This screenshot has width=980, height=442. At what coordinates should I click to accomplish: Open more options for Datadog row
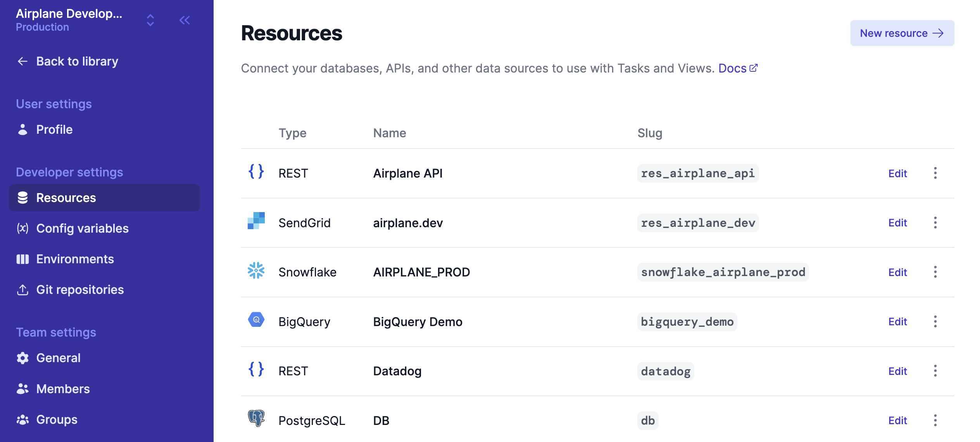tap(935, 371)
